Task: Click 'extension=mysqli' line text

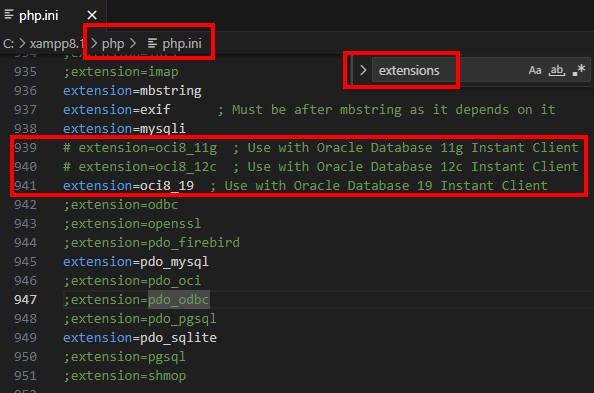Action: 124,129
